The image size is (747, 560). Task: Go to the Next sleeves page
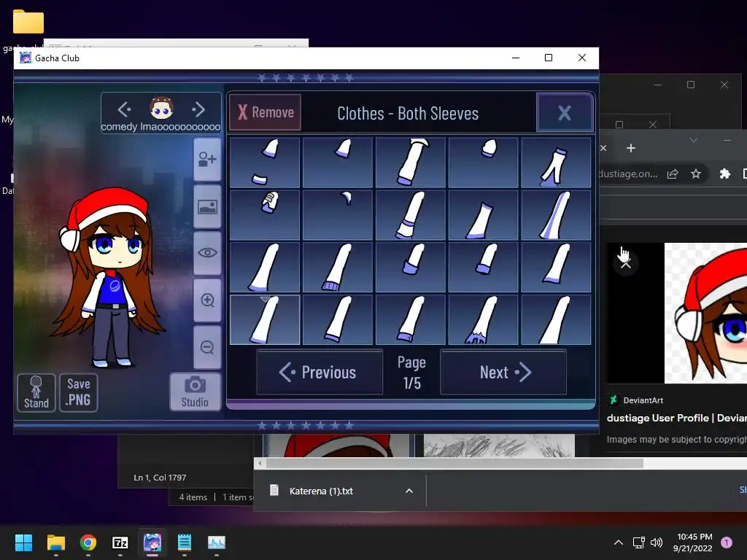click(x=503, y=372)
